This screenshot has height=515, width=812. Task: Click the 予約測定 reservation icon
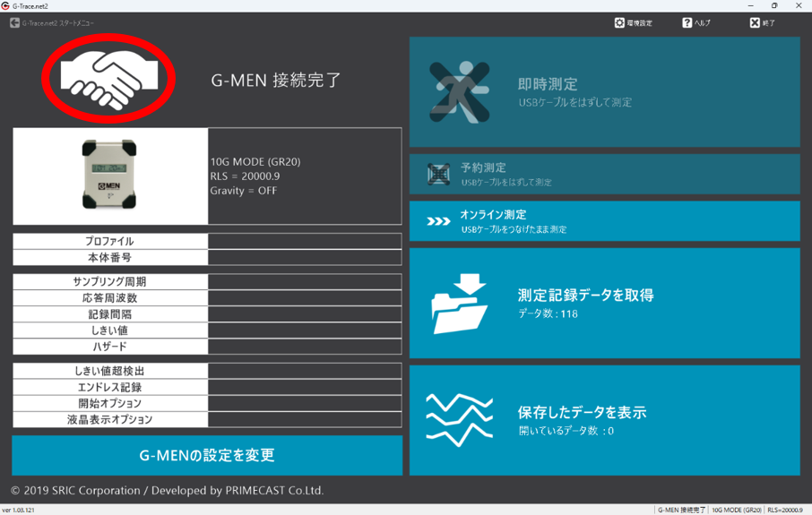coord(438,174)
